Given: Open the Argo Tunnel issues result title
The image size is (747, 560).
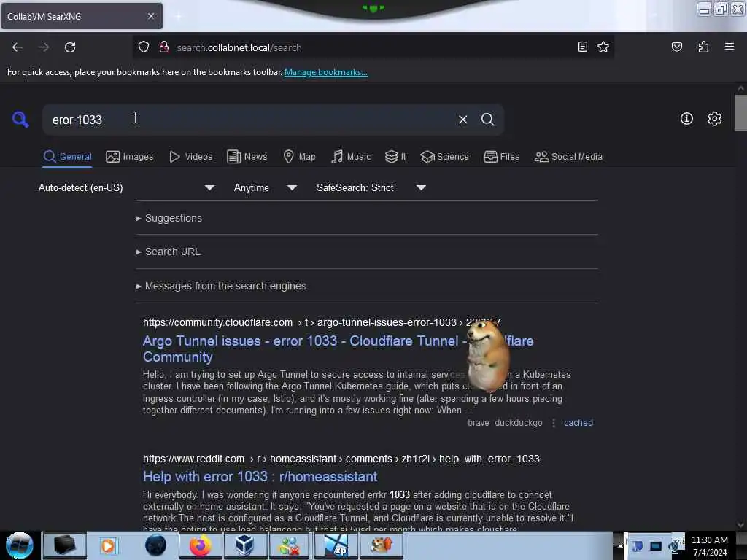Looking at the screenshot, I should [305, 349].
